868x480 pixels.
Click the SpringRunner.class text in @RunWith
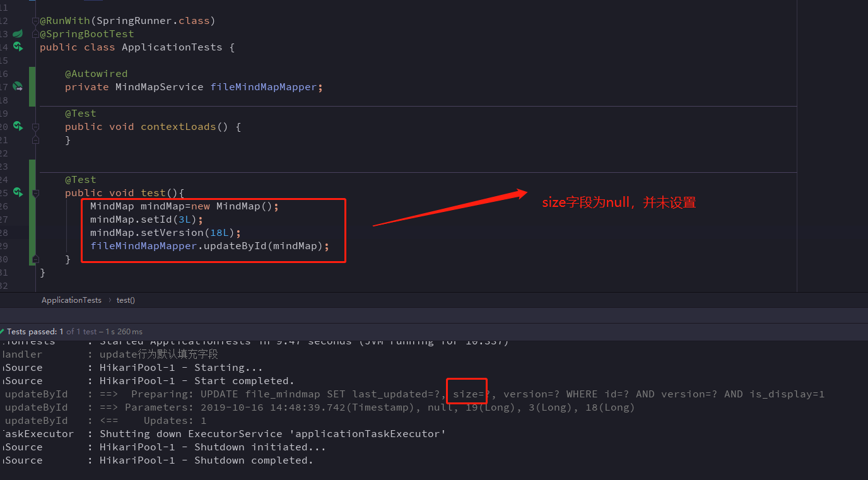pyautogui.click(x=153, y=21)
